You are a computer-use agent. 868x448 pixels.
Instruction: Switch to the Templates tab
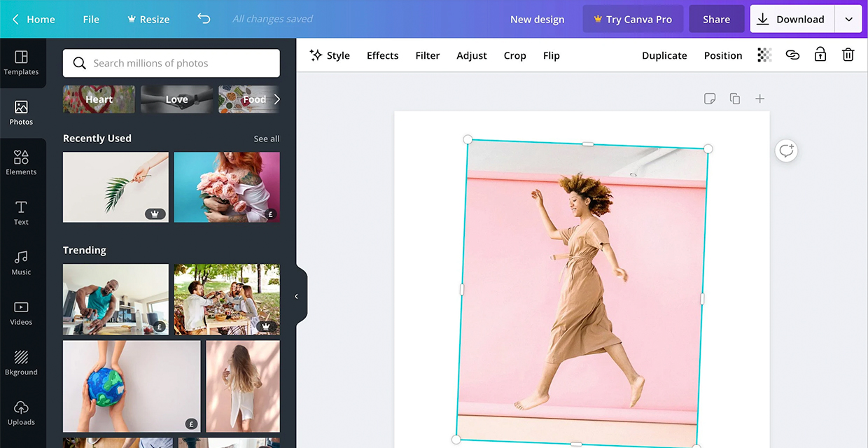point(21,63)
